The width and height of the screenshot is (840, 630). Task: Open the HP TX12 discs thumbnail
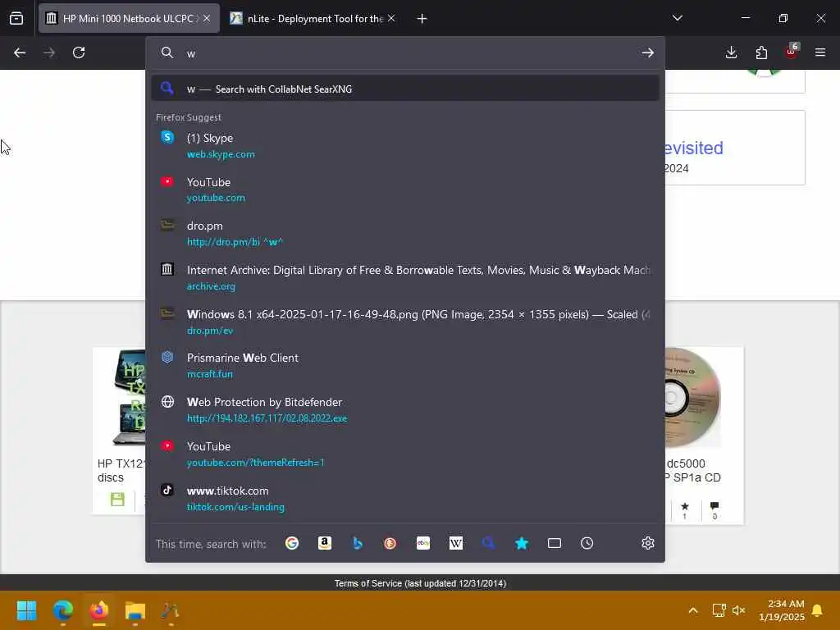pos(129,398)
